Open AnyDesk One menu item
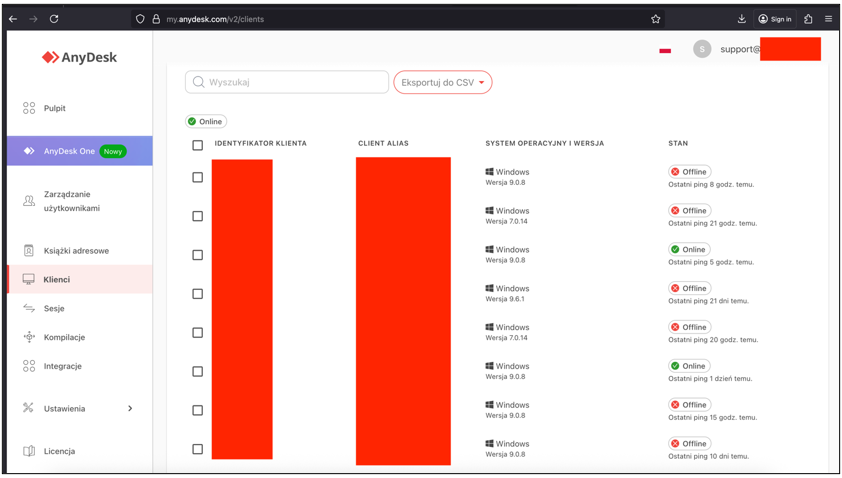Image resolution: width=842 pixels, height=478 pixels. click(x=69, y=151)
